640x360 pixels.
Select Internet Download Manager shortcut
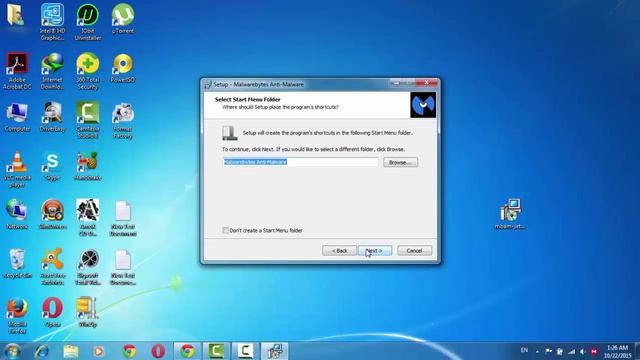click(x=52, y=71)
